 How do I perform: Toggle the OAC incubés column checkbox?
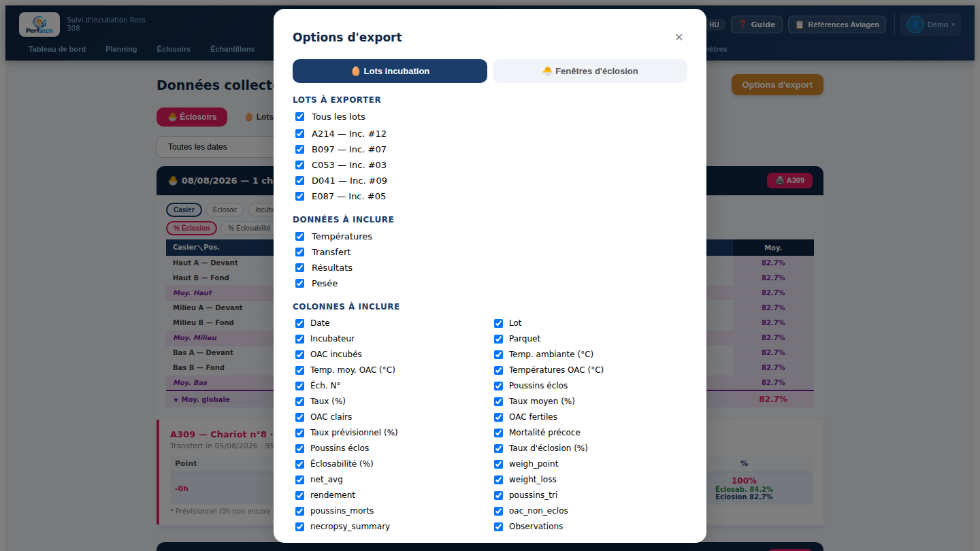point(299,354)
